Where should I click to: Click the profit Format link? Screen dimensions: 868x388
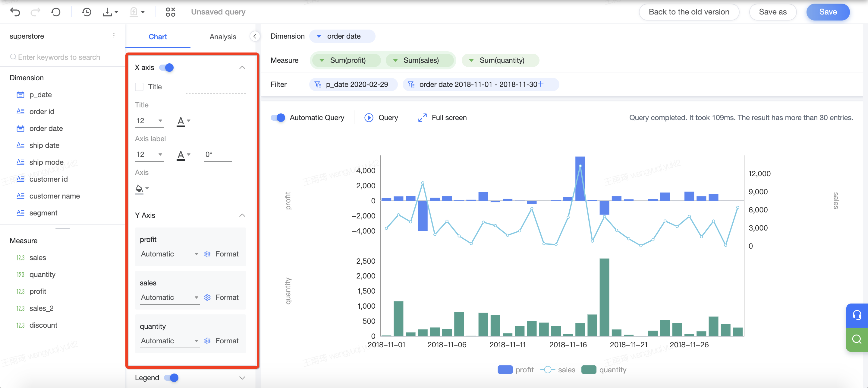227,254
